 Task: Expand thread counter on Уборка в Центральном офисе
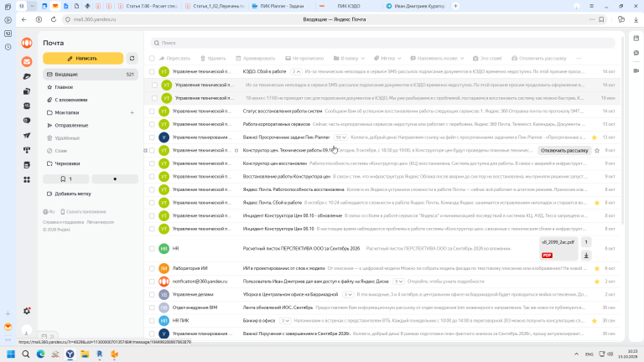(x=348, y=294)
